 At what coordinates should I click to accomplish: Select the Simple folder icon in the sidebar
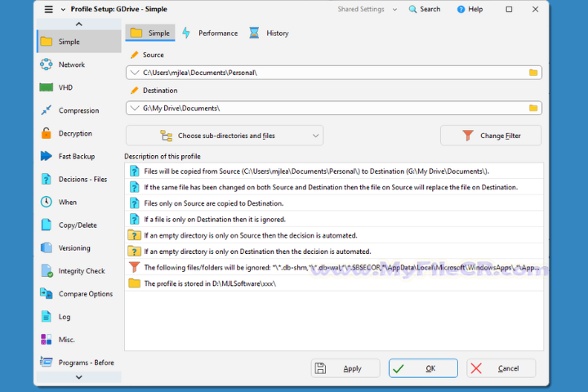click(x=46, y=42)
